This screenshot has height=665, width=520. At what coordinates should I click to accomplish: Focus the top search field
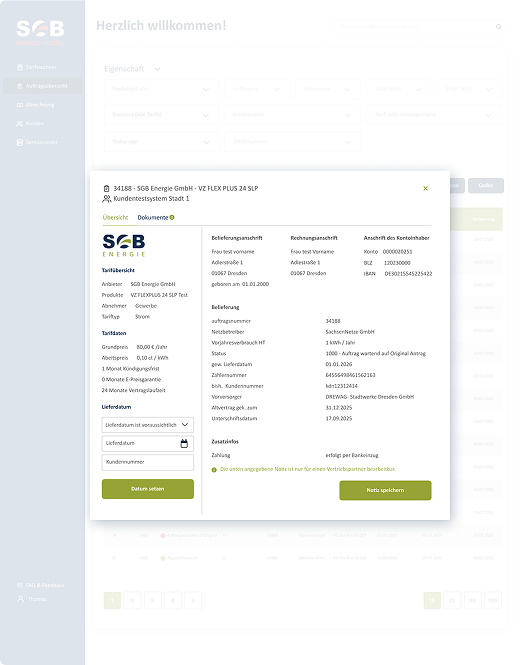pos(420,26)
